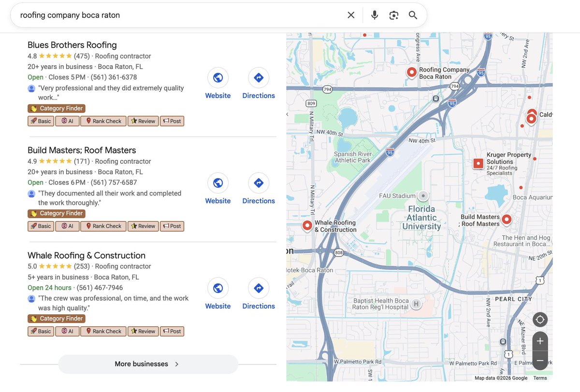Click Review tool under Blues Brothers Roofing

(143, 121)
